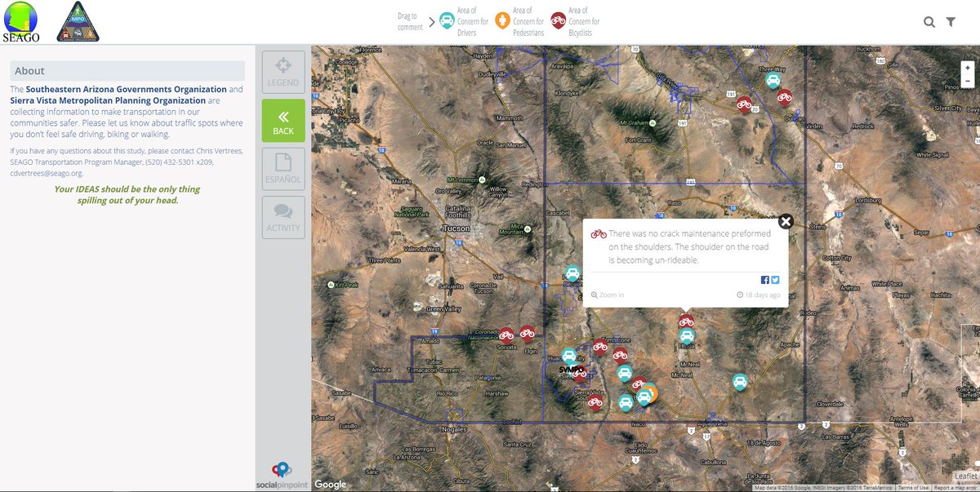Open the Activity feed
980x492 pixels.
tap(283, 217)
